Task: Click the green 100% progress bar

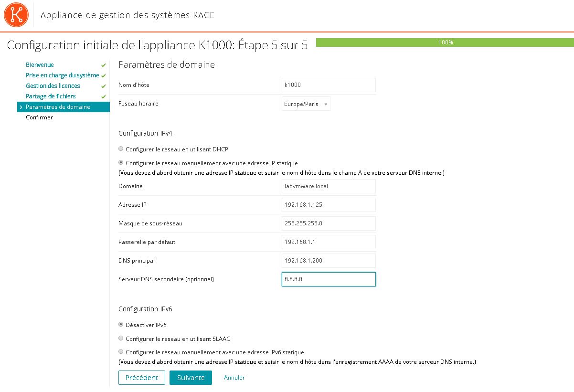Action: point(445,42)
